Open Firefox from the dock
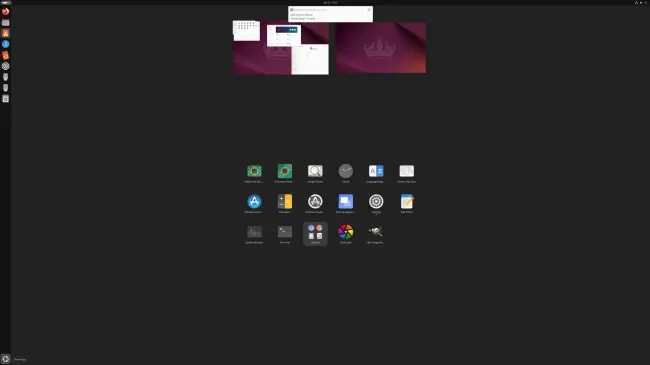 tap(5, 12)
